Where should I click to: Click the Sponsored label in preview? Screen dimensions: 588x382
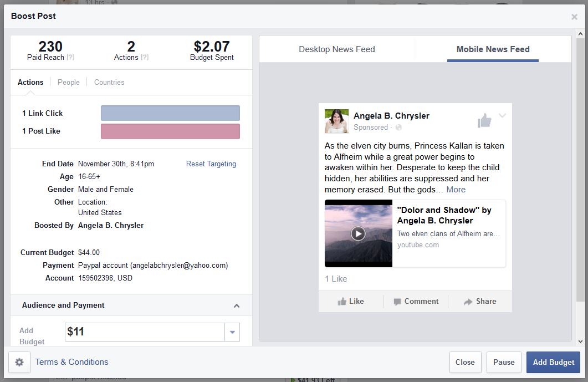[x=371, y=127]
